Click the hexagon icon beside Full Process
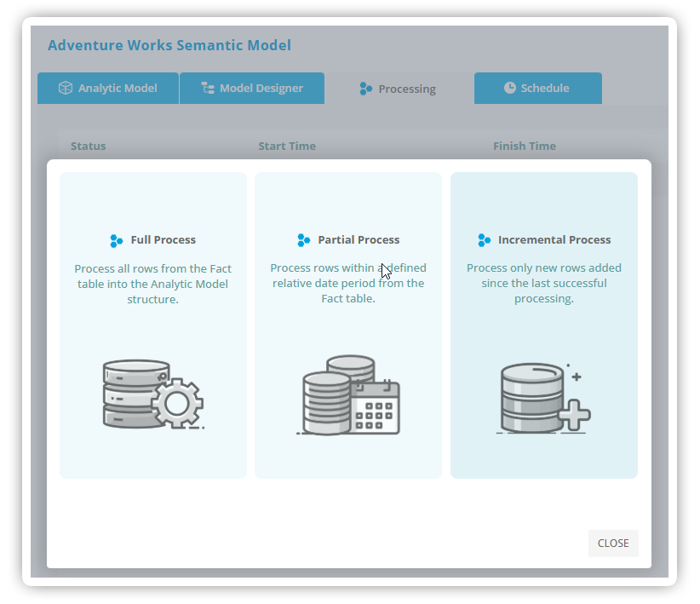The width and height of the screenshot is (700, 604). point(117,241)
